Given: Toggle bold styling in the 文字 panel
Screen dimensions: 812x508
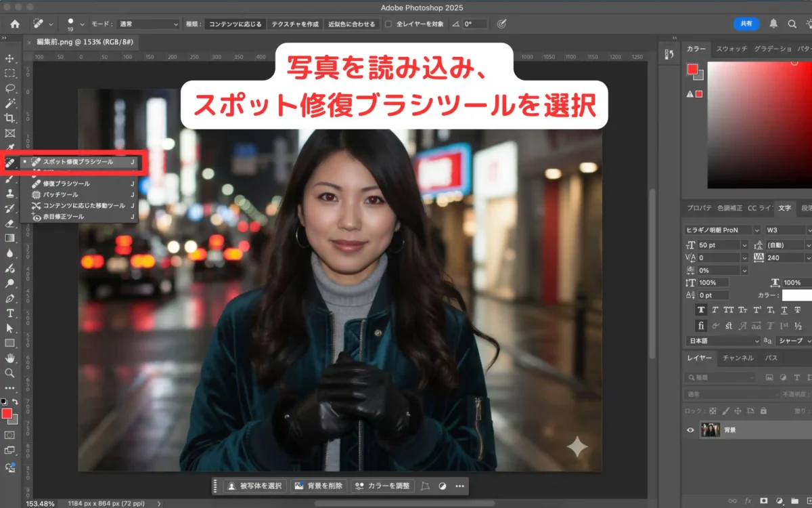Looking at the screenshot, I should (x=702, y=310).
